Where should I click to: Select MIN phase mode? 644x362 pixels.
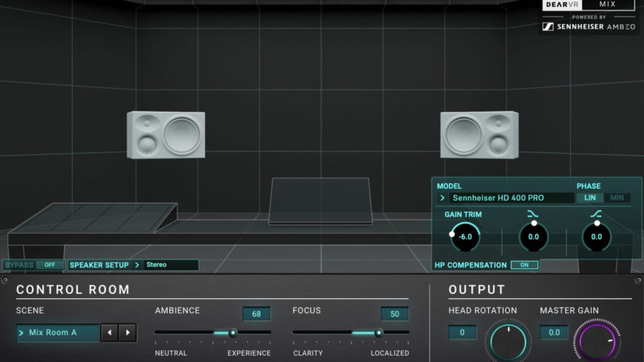(617, 198)
